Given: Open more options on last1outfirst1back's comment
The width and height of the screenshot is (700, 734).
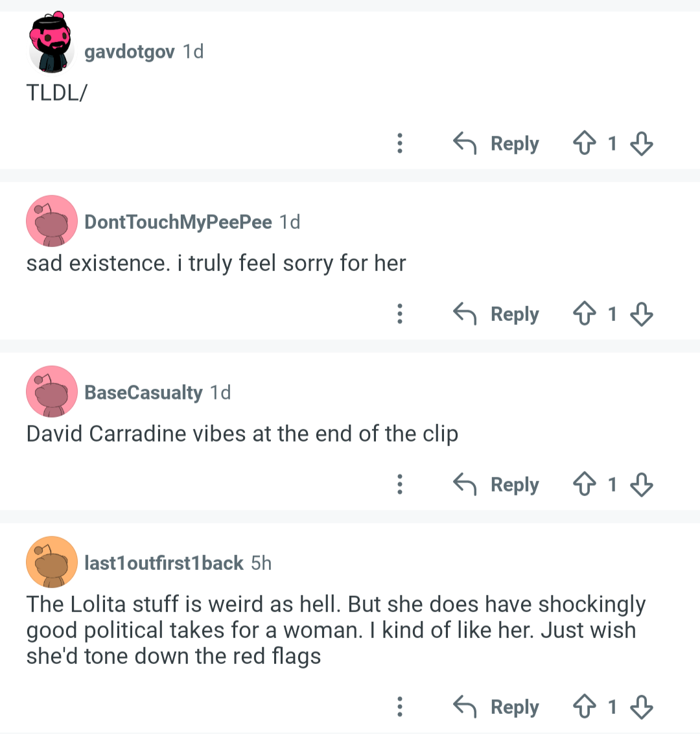Looking at the screenshot, I should pos(400,707).
